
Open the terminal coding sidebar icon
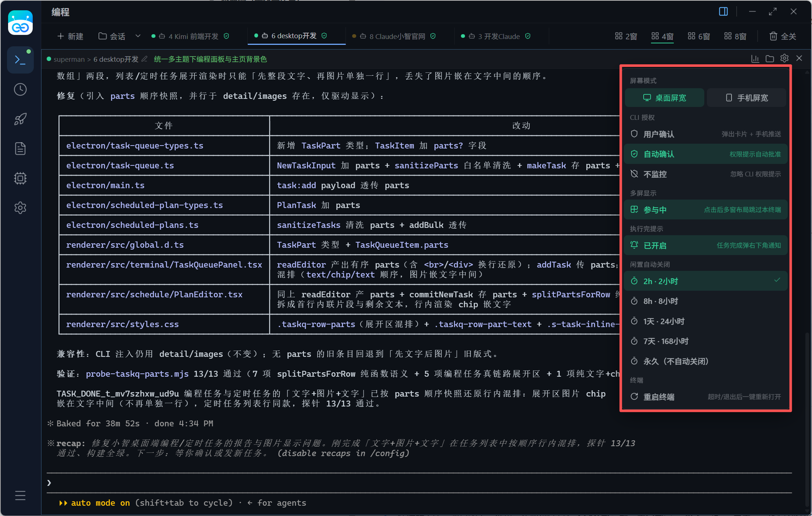point(20,60)
